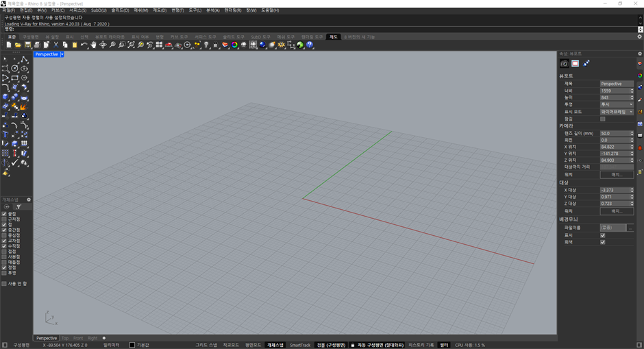
Task: Click the four-viewport layout icon
Action: (x=159, y=45)
